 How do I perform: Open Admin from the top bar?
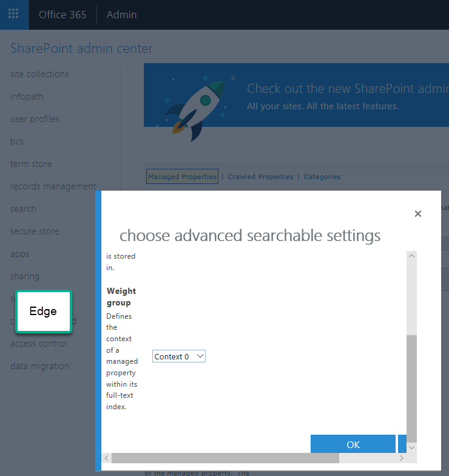(x=121, y=15)
